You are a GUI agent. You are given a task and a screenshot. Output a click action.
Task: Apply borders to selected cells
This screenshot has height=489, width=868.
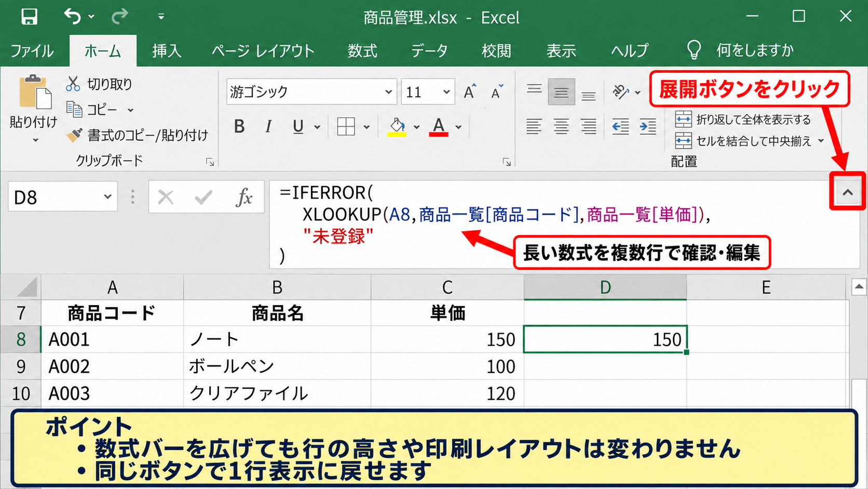pos(346,126)
